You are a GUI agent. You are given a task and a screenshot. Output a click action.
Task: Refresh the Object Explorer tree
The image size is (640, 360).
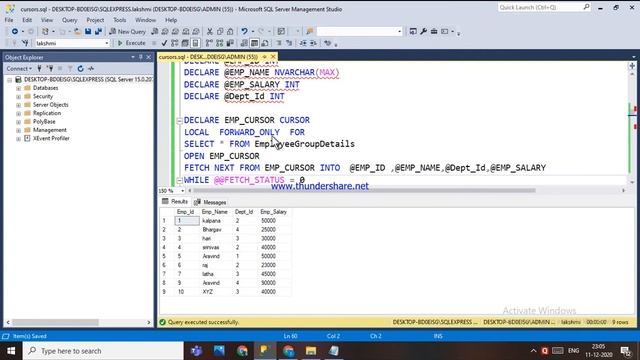(80, 69)
